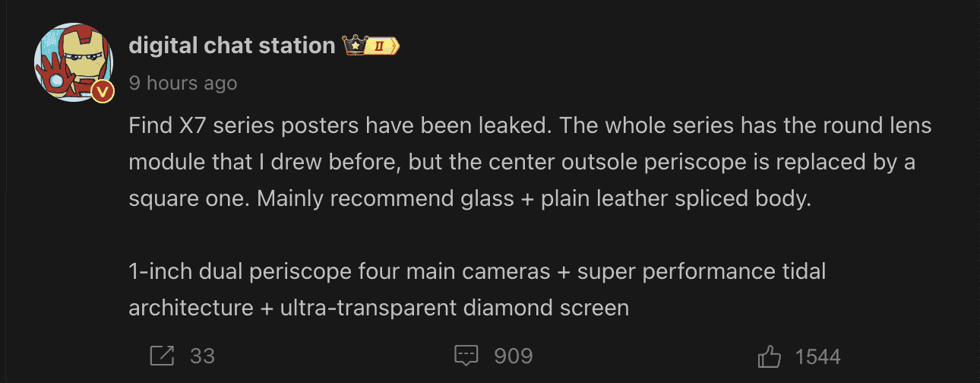Click the crown badge beside the username
This screenshot has height=383, width=980.
point(353,46)
